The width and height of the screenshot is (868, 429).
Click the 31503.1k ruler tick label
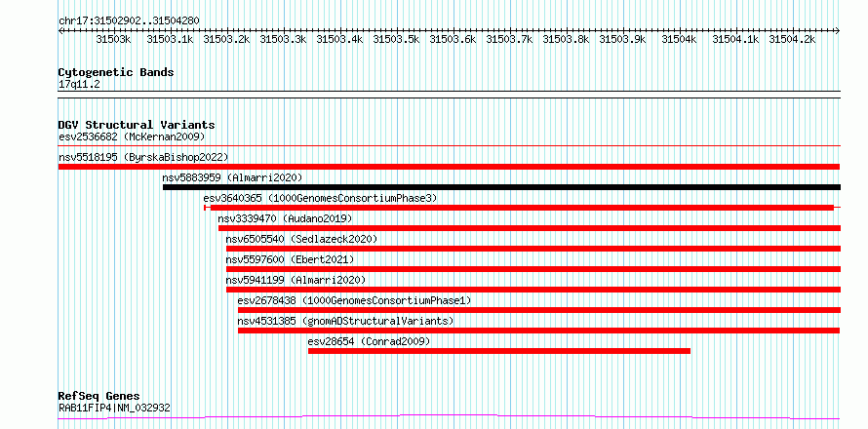(x=170, y=39)
